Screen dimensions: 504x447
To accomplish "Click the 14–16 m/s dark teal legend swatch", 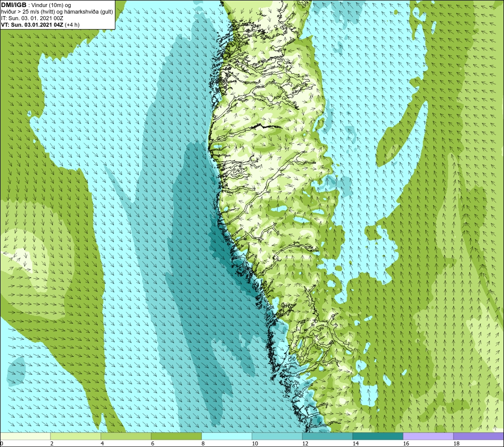I will pyautogui.click(x=377, y=436).
